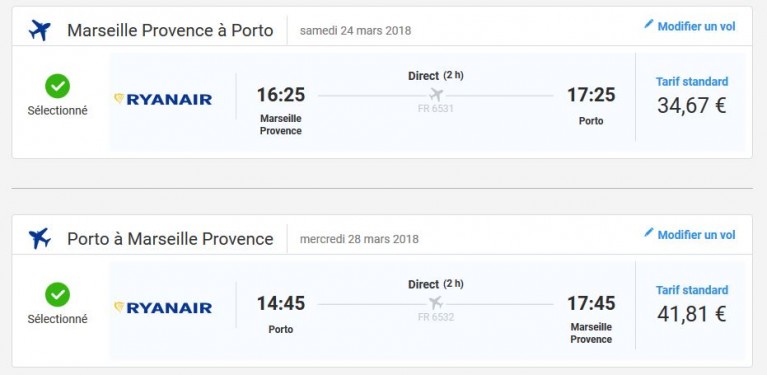767x375 pixels.
Task: Click plane icon above flight FR 6531
Action: click(x=436, y=94)
